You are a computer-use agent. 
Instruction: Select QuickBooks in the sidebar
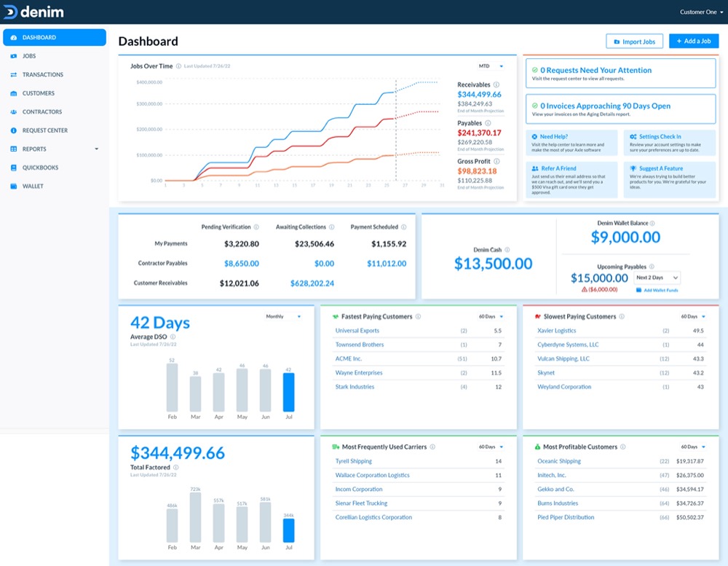[x=40, y=168]
